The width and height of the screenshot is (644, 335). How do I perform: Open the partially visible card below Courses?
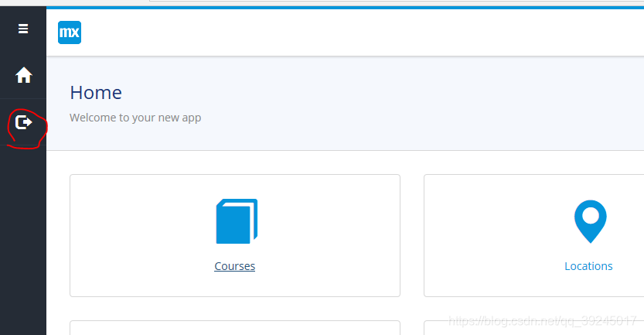pos(235,328)
